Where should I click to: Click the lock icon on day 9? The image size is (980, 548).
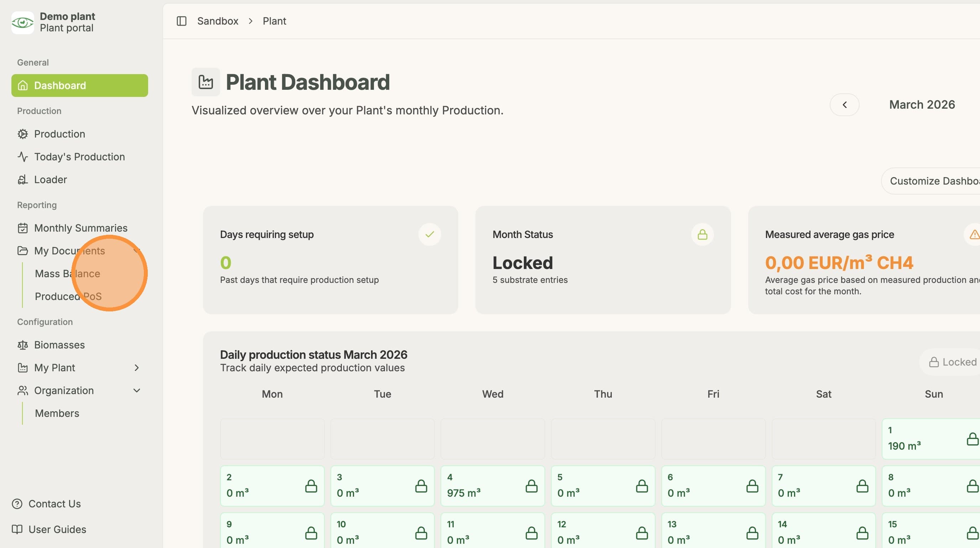(x=311, y=533)
